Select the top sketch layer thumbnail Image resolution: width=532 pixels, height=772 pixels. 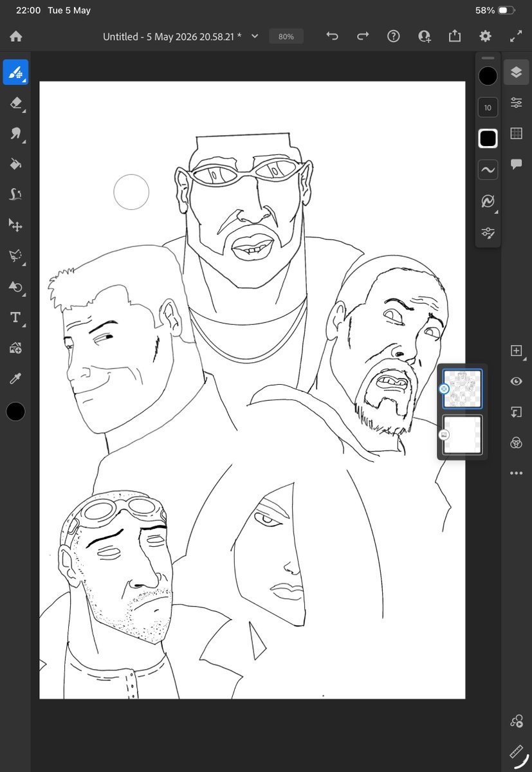(x=463, y=389)
